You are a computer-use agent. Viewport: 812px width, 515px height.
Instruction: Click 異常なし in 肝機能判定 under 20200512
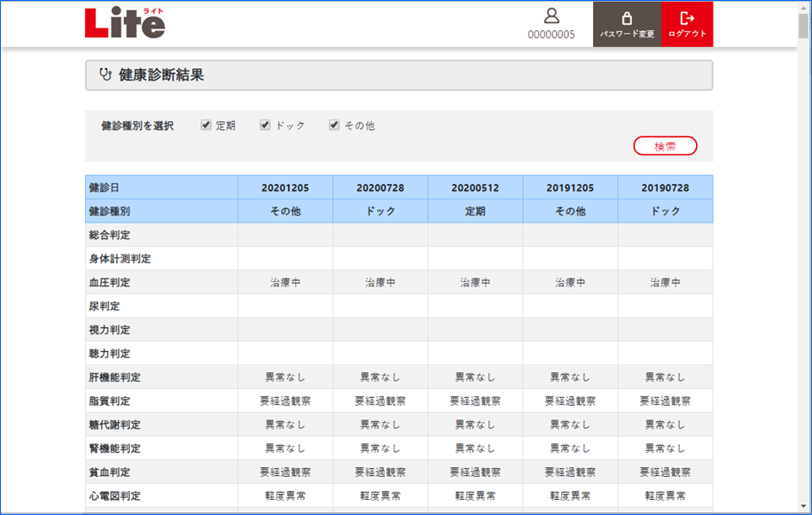[475, 378]
